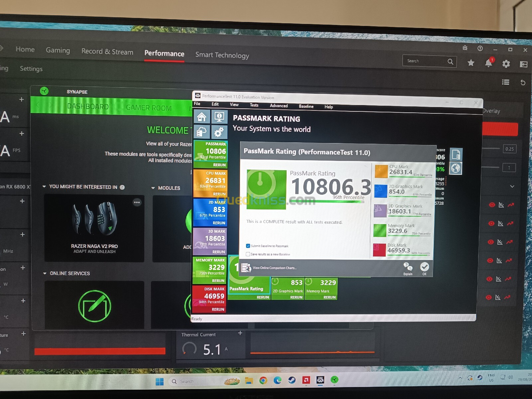This screenshot has width=532, height=399.
Task: Open ellipsis menu on Razer Naga card
Action: pyautogui.click(x=137, y=202)
